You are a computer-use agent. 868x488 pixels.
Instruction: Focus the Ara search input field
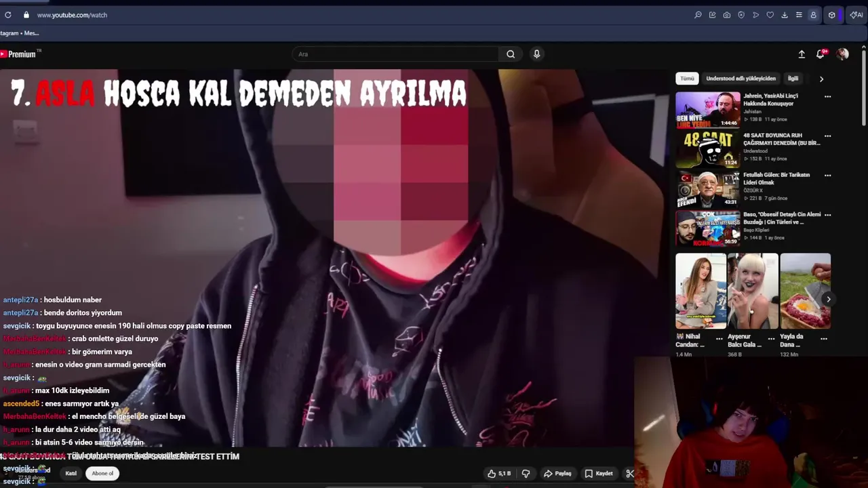coord(397,54)
